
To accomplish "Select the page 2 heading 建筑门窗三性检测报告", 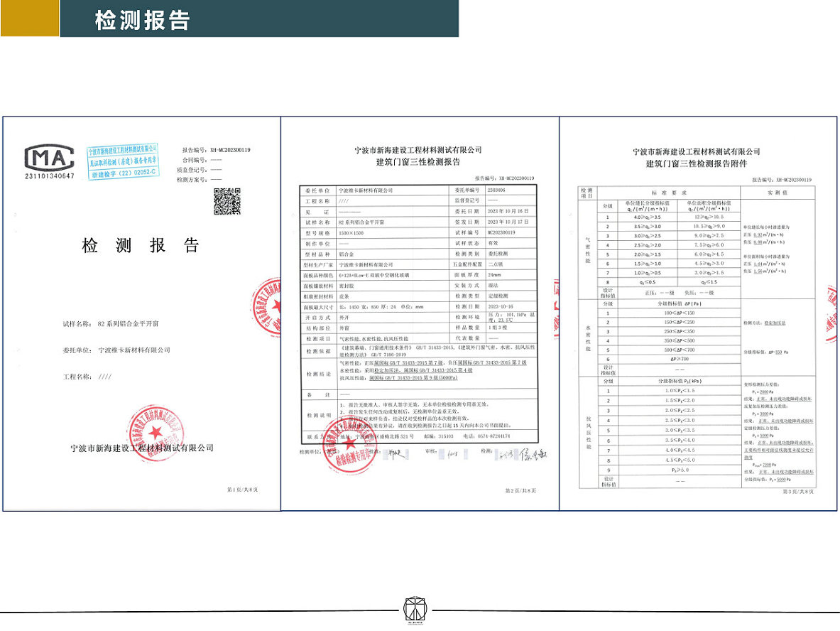I will (418, 162).
